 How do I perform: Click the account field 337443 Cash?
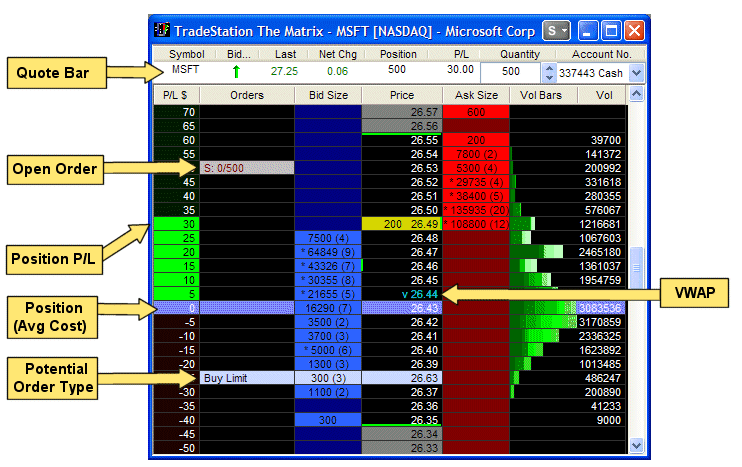click(x=591, y=73)
